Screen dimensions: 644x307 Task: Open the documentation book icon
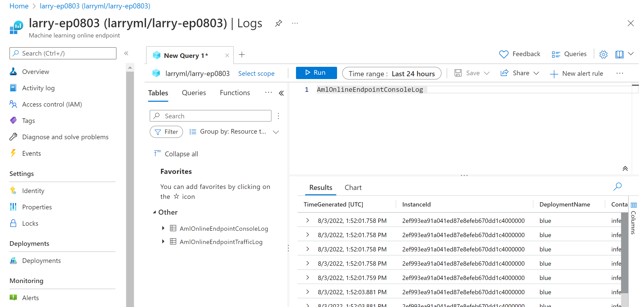pos(619,54)
